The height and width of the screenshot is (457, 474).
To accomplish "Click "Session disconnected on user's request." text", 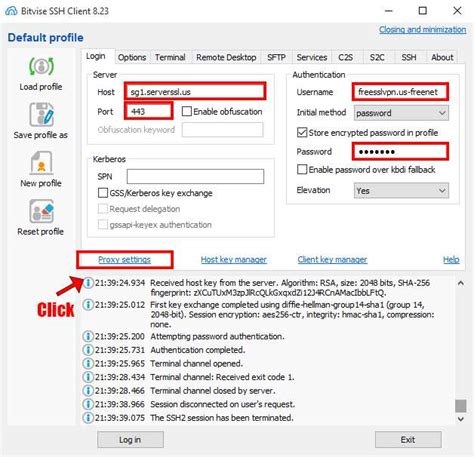I will click(223, 404).
